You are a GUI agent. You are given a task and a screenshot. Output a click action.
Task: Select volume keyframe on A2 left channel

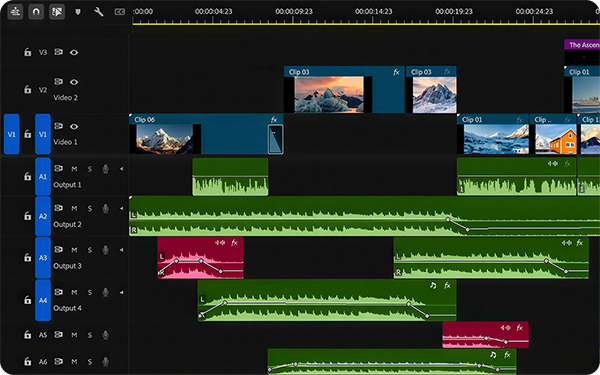click(448, 220)
